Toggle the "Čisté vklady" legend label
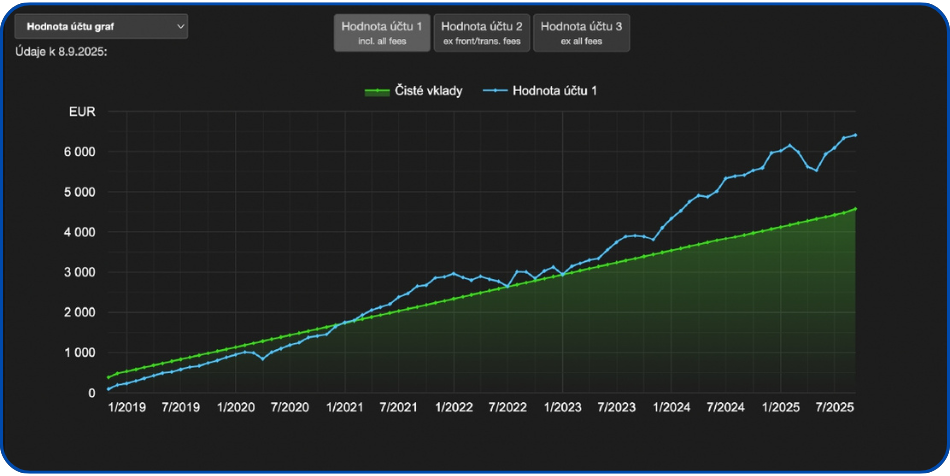 click(428, 91)
